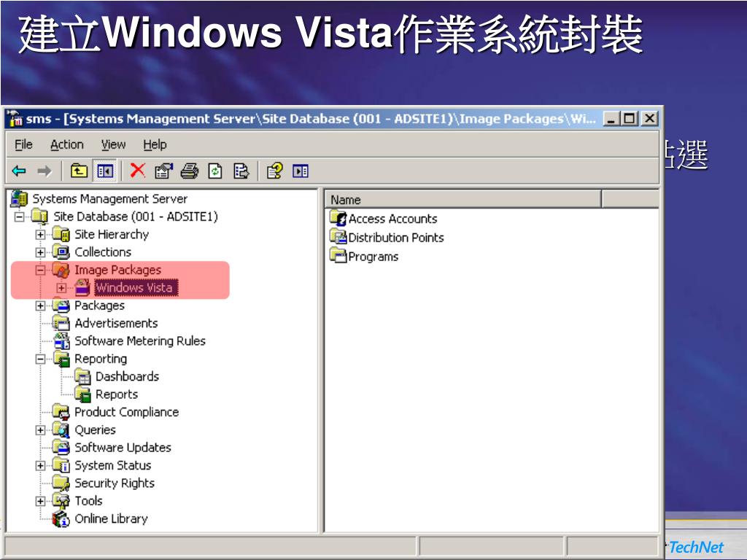Click the Product Compliance icon
747x560 pixels.
point(61,412)
